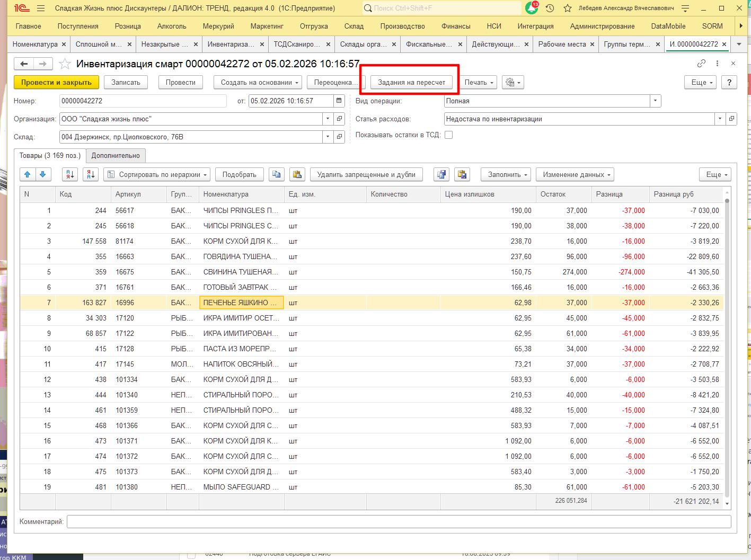Open the history clock icon
Viewport: 751px width, 560px height.
pyautogui.click(x=550, y=8)
